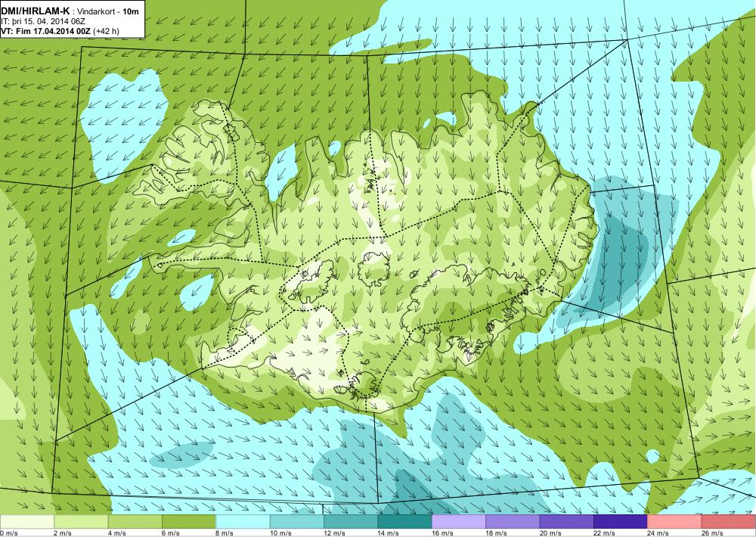Click the dark green 6–8 m/s legend swatch
The width and height of the screenshot is (756, 537).
pyautogui.click(x=189, y=522)
